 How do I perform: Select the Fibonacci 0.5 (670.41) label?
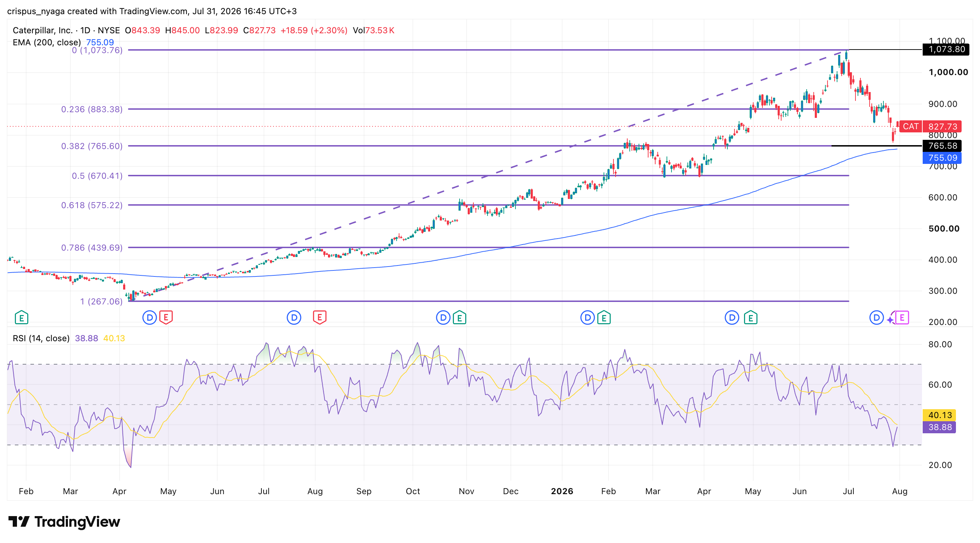97,176
